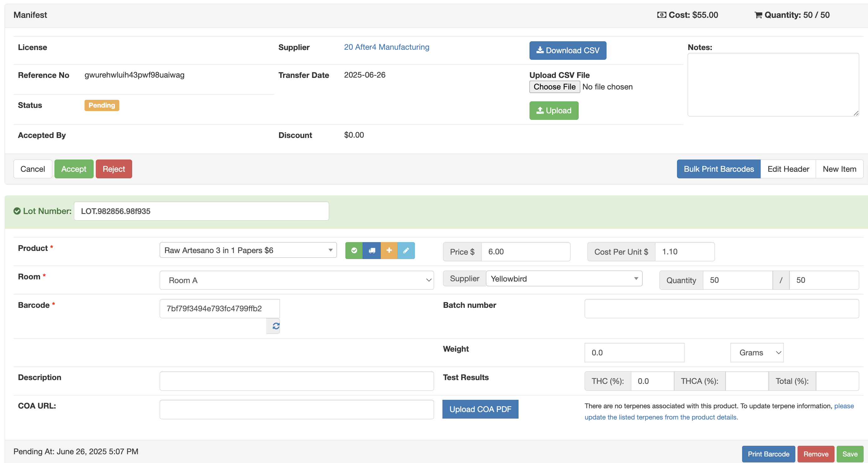Viewport: 868px width, 463px height.
Task: Open the Yellowbird supplier dropdown
Action: [564, 279]
